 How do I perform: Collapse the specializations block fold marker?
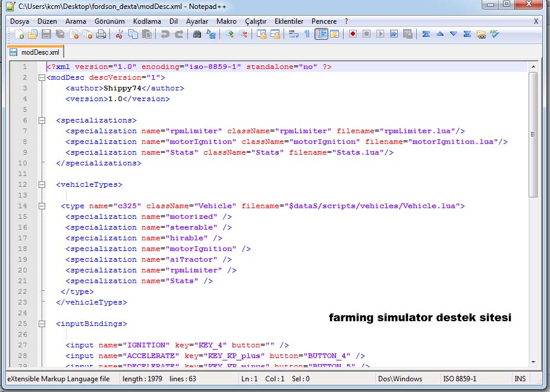(42, 120)
